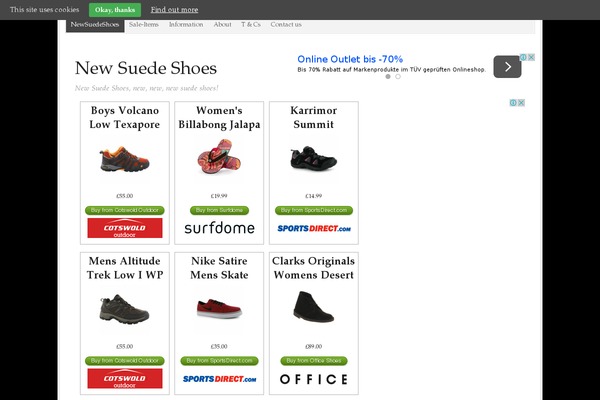This screenshot has height=400, width=600.
Task: Open the AdChoices icon on sidebar ad
Action: tap(513, 103)
